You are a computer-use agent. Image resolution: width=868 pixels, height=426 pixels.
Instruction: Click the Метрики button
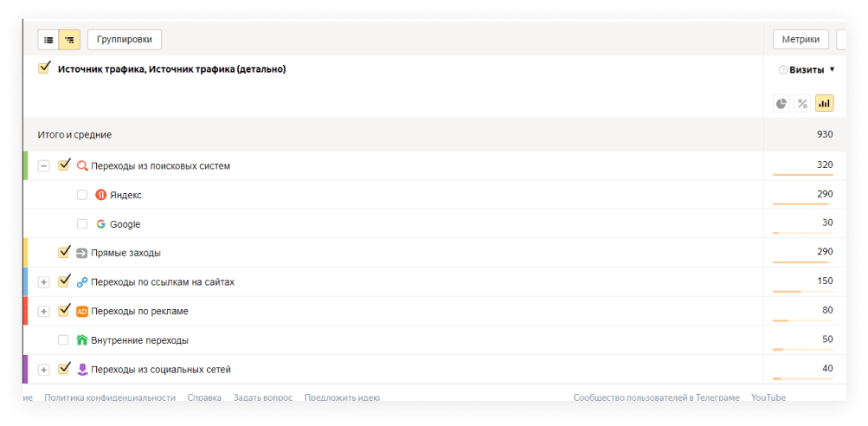pos(800,40)
